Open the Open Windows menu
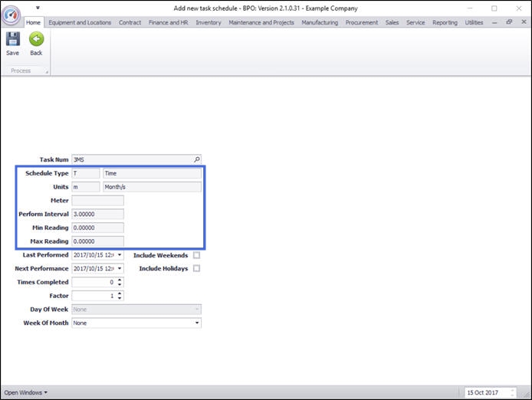The height and width of the screenshot is (400, 532). (26, 392)
